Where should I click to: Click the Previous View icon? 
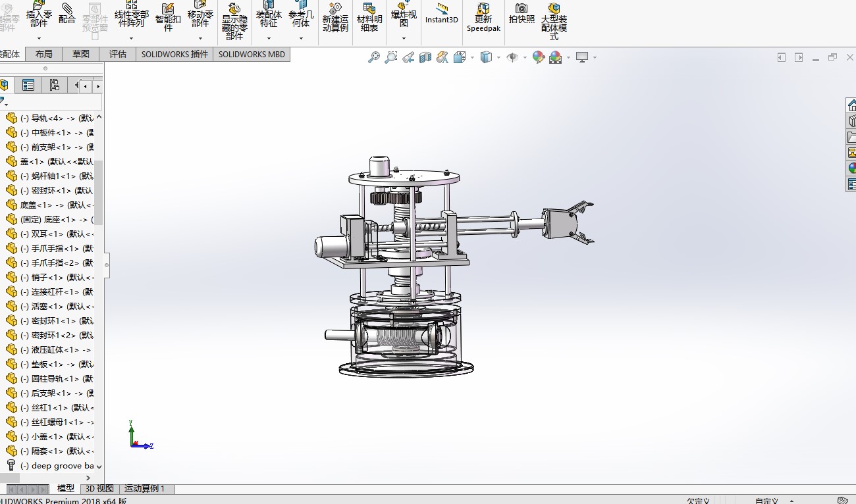click(x=408, y=57)
